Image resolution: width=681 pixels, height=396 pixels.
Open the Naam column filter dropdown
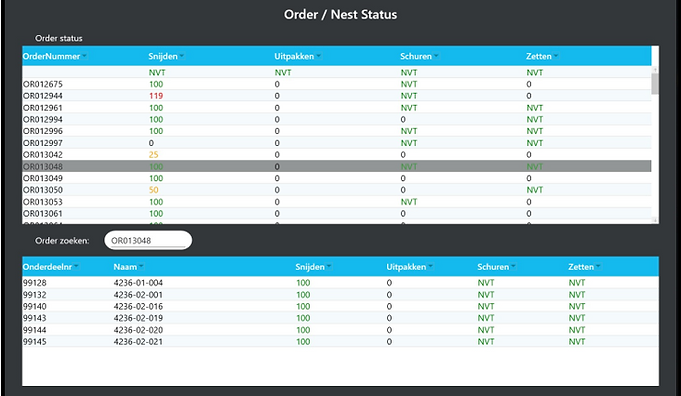click(x=141, y=267)
